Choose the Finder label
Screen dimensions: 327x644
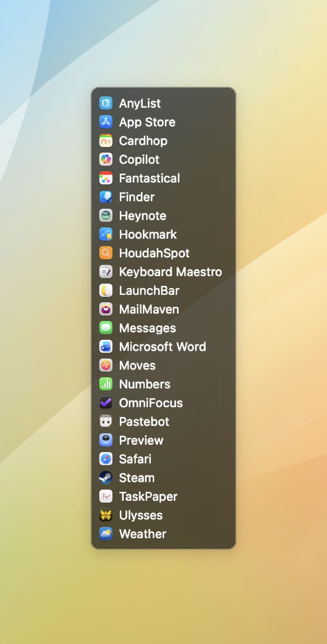tap(137, 197)
